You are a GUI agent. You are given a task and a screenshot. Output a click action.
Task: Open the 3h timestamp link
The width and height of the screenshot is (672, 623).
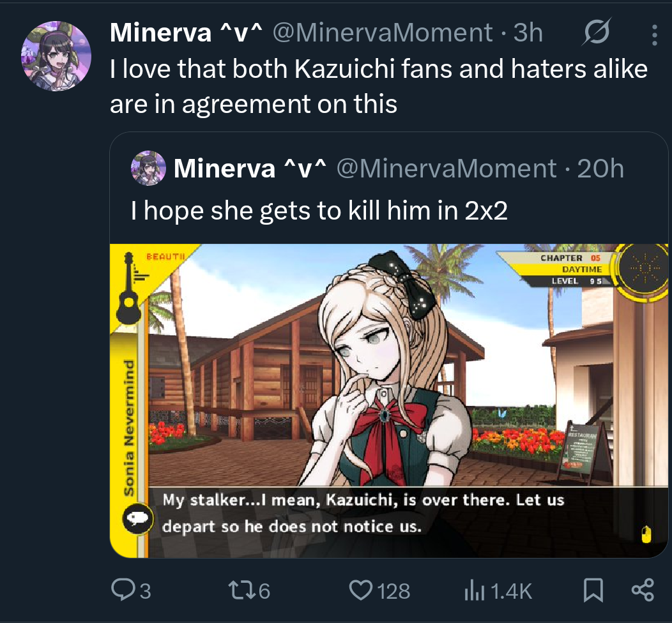(528, 33)
